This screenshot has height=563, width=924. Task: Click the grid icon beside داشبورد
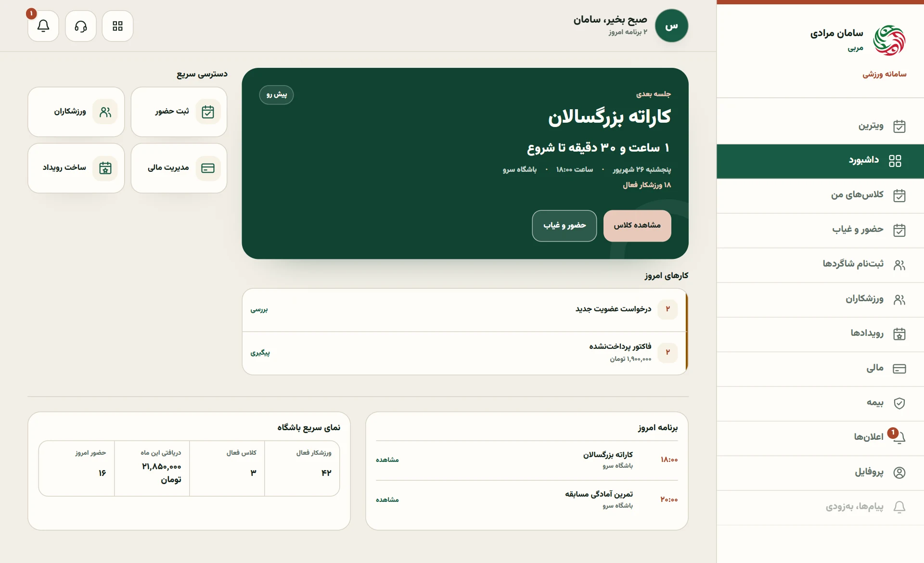[x=895, y=161]
